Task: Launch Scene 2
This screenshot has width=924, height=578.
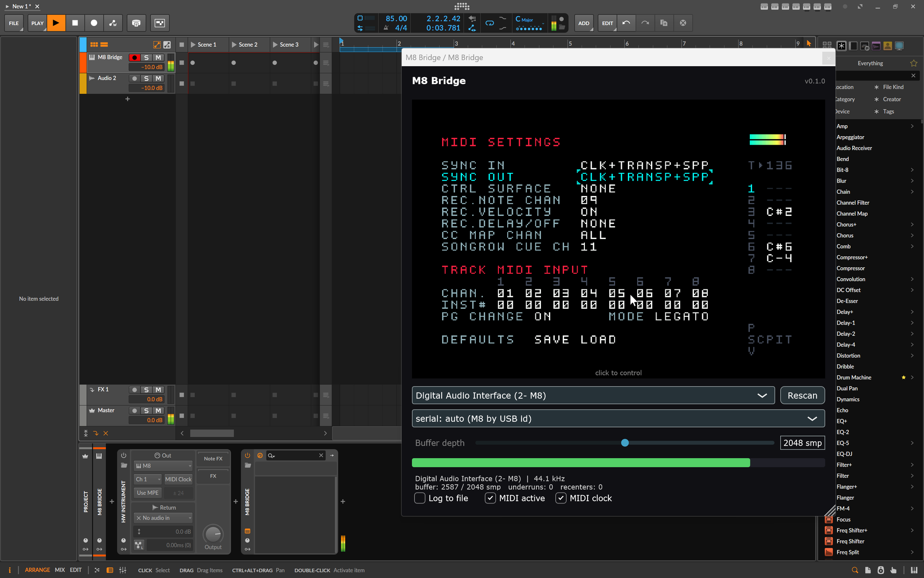Action: pos(234,44)
